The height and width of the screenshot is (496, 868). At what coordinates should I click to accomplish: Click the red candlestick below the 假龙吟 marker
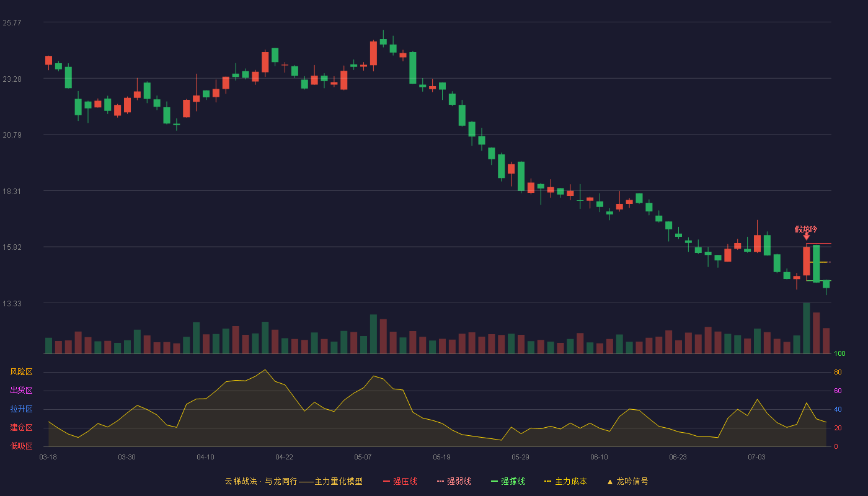(x=806, y=261)
